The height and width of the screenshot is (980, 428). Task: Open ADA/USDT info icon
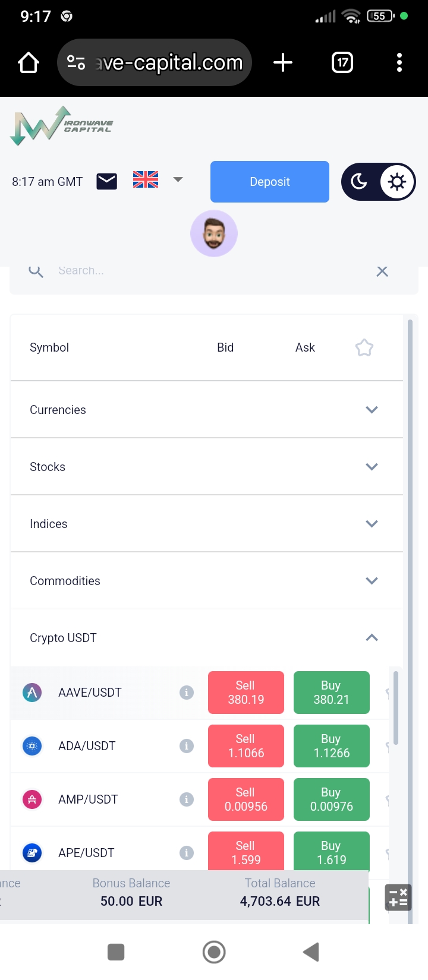(187, 746)
